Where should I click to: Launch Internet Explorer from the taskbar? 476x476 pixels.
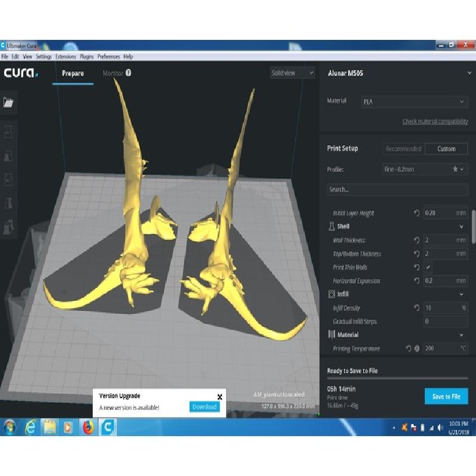tap(30, 427)
